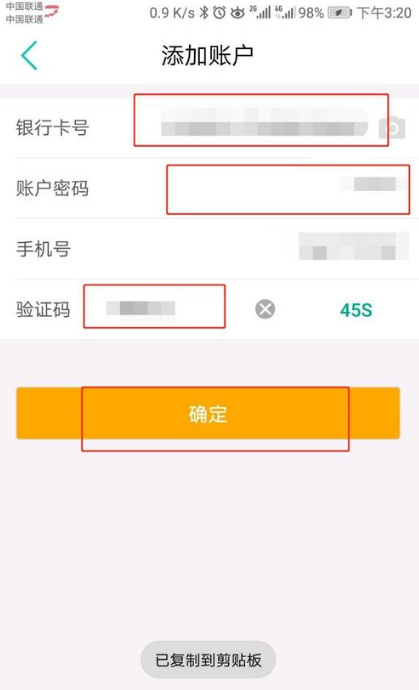Tap the 2G signal strength icon
Image resolution: width=419 pixels, height=690 pixels.
pyautogui.click(x=260, y=12)
